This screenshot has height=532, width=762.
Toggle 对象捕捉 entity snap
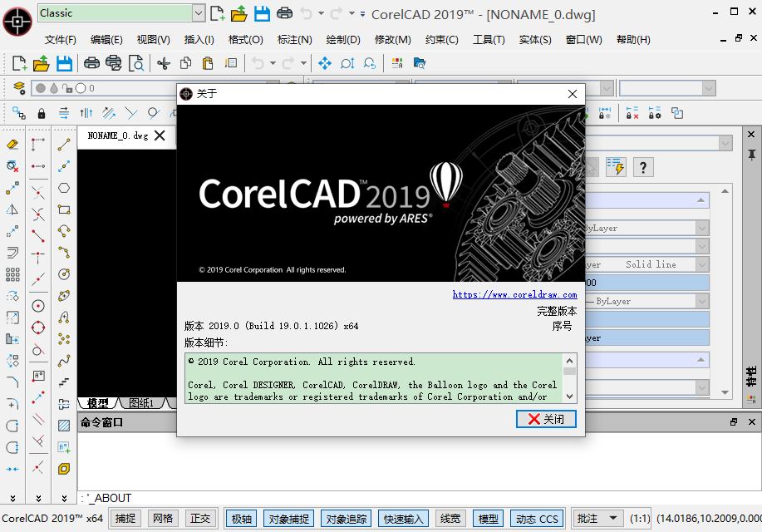click(x=288, y=519)
